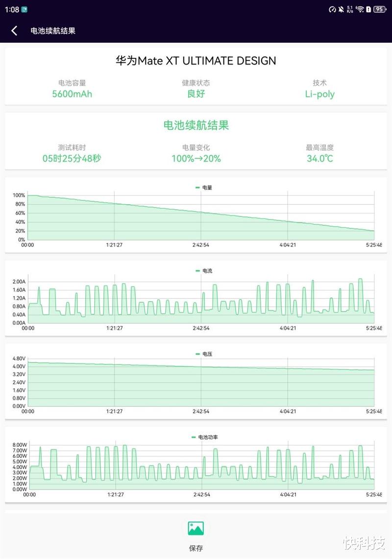Tap the 电量变化 label
Screen dimensions: 392x559
[x=196, y=147]
